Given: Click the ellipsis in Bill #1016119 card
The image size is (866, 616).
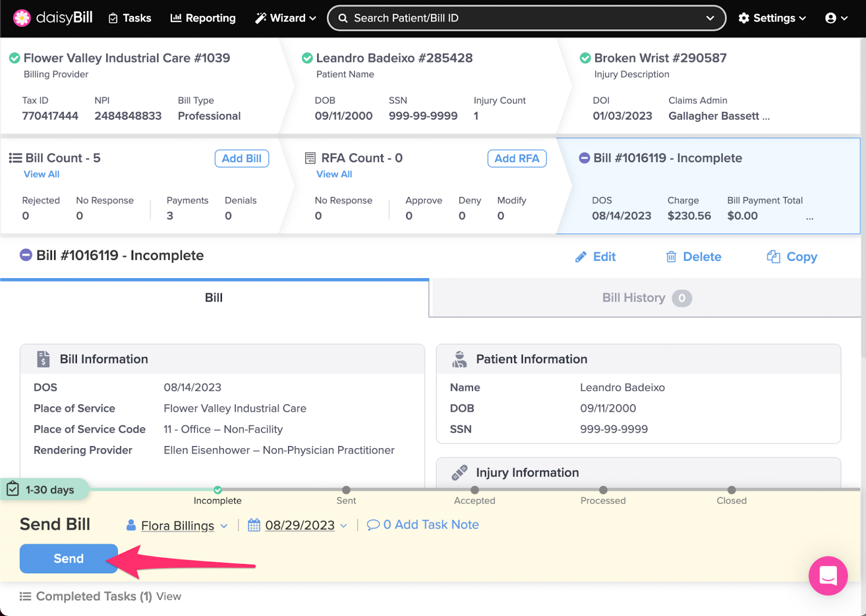Looking at the screenshot, I should [809, 218].
